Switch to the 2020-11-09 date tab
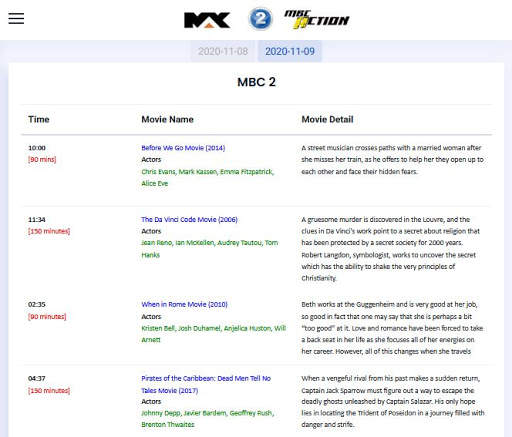 pos(290,51)
